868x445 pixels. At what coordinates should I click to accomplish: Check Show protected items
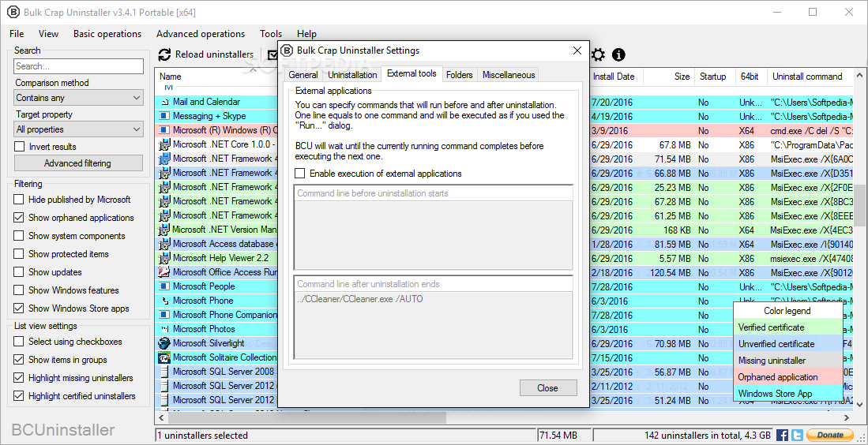(19, 254)
